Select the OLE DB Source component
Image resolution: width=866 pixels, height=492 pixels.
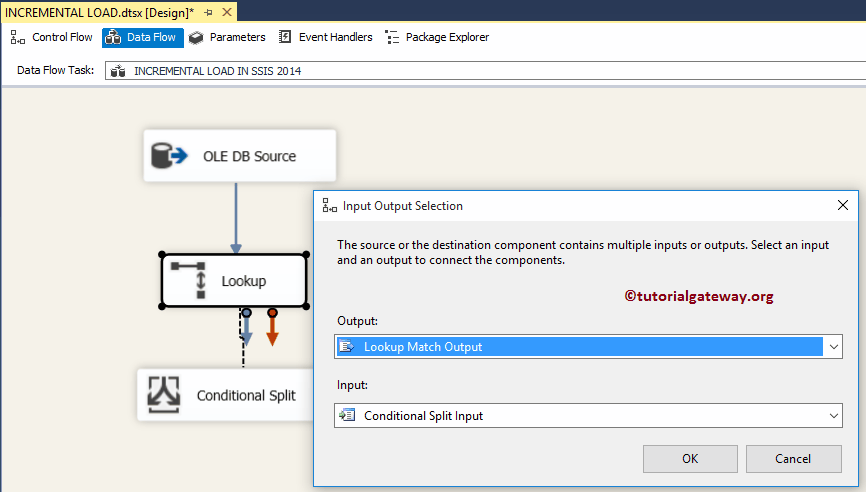tap(240, 156)
